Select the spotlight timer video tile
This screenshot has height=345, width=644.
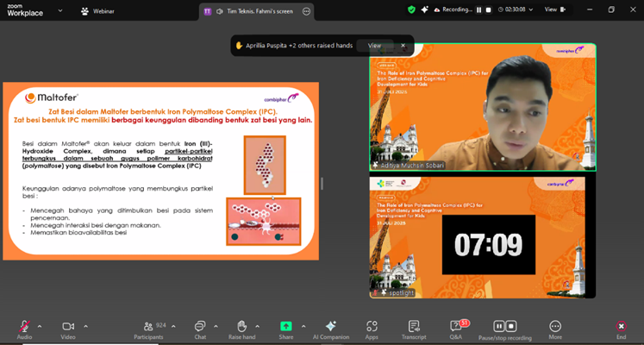(483, 237)
